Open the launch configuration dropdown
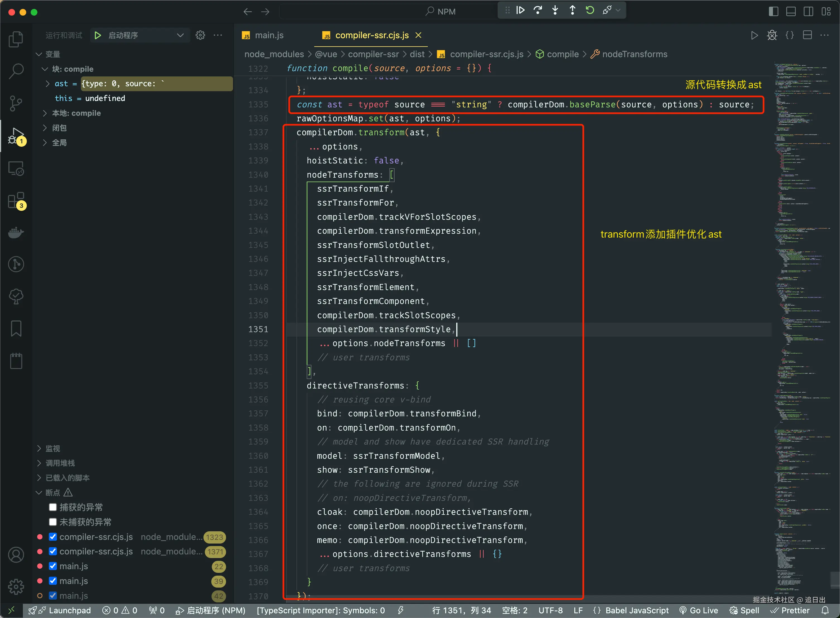This screenshot has height=618, width=840. 180,35
